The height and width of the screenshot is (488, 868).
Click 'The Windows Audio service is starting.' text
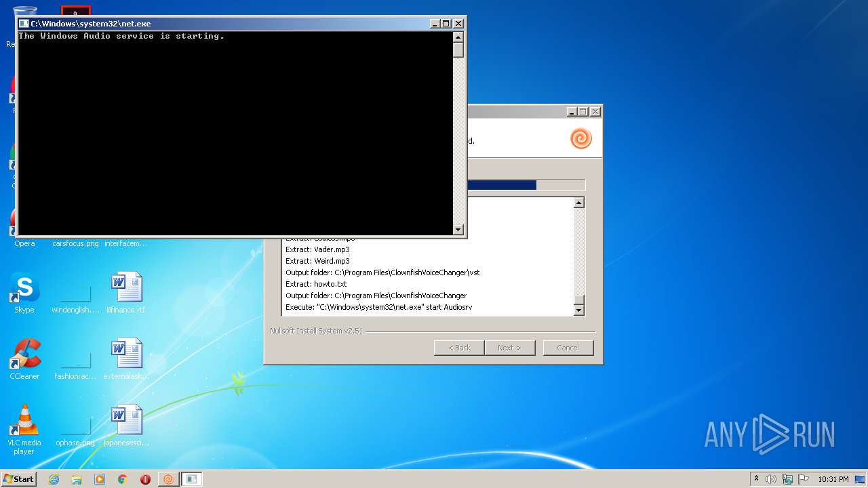click(121, 36)
